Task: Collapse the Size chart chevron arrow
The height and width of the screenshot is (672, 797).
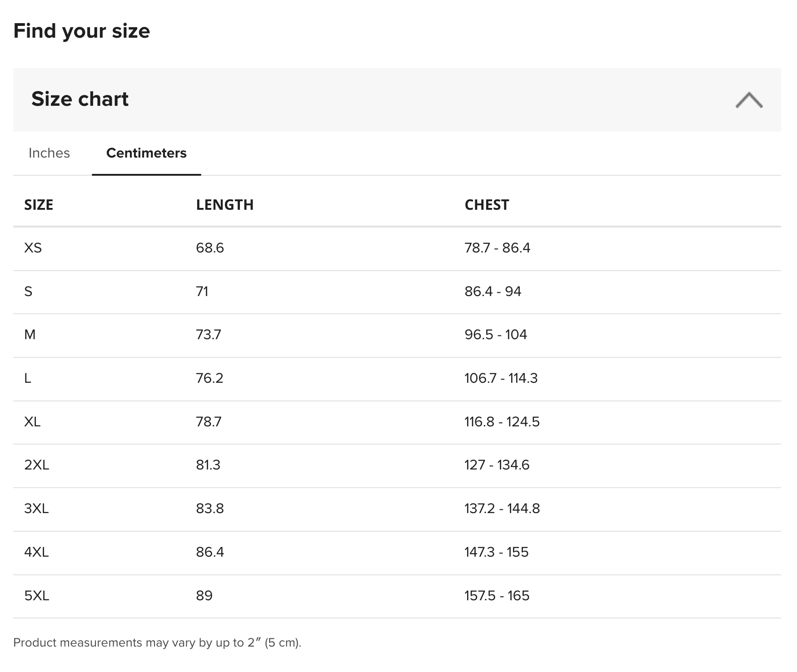Action: (749, 100)
